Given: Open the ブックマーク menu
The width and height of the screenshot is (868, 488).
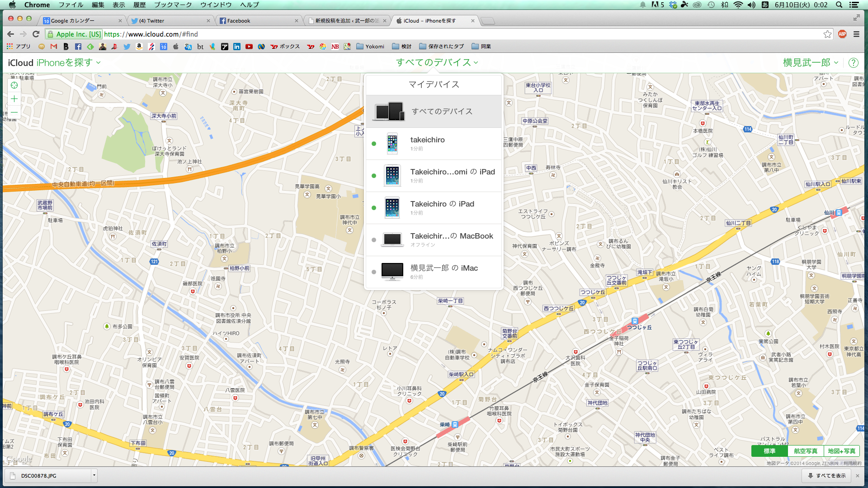Looking at the screenshot, I should [173, 5].
